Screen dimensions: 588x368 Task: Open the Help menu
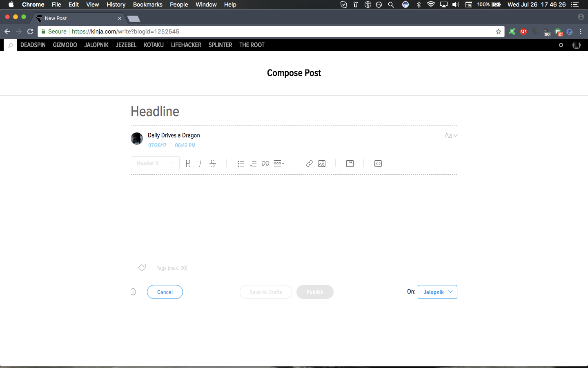pyautogui.click(x=230, y=4)
